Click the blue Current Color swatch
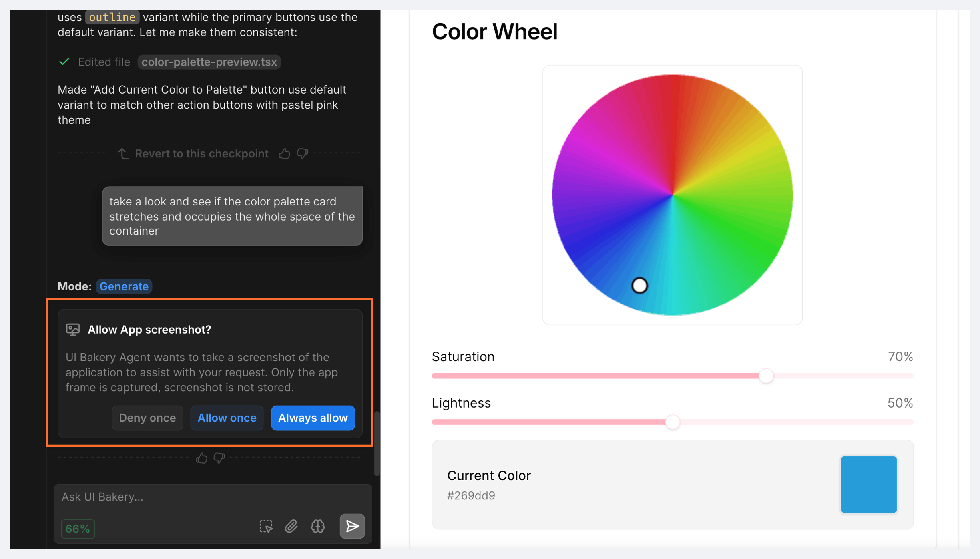Viewport: 980px width, 559px height. point(868,485)
